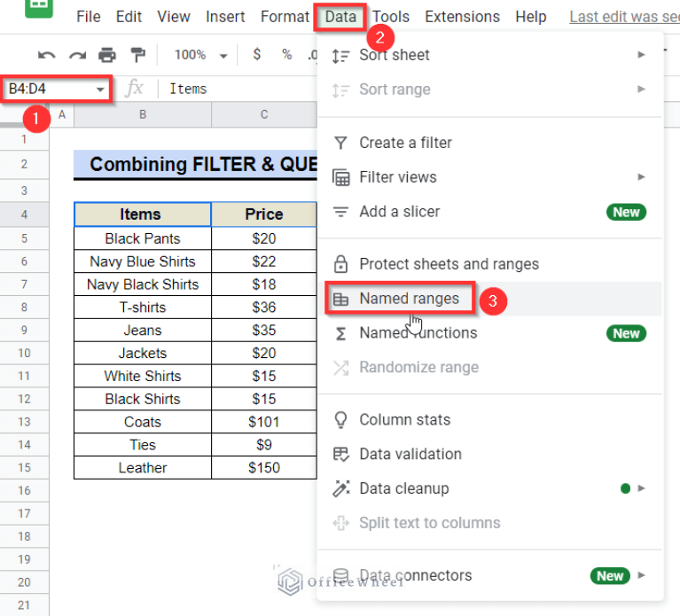Open the Tools menu
Screen dimensions: 680x616
pyautogui.click(x=391, y=17)
